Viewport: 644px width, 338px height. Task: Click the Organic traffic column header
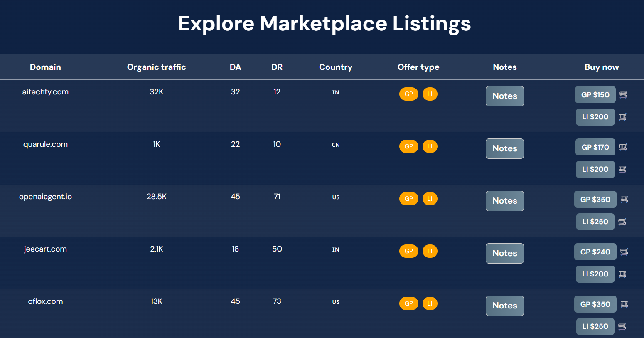(x=157, y=67)
